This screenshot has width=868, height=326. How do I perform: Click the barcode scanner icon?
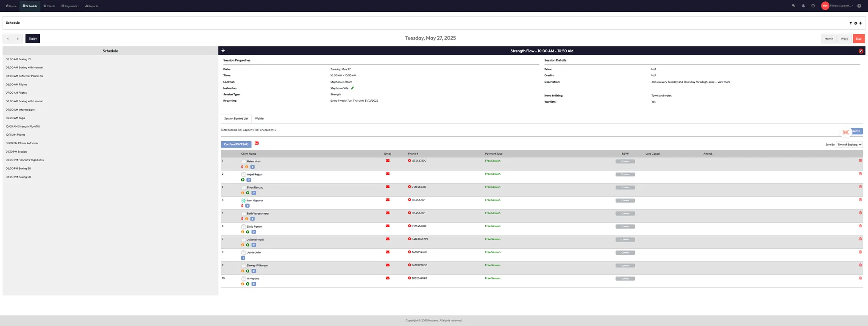click(x=845, y=132)
